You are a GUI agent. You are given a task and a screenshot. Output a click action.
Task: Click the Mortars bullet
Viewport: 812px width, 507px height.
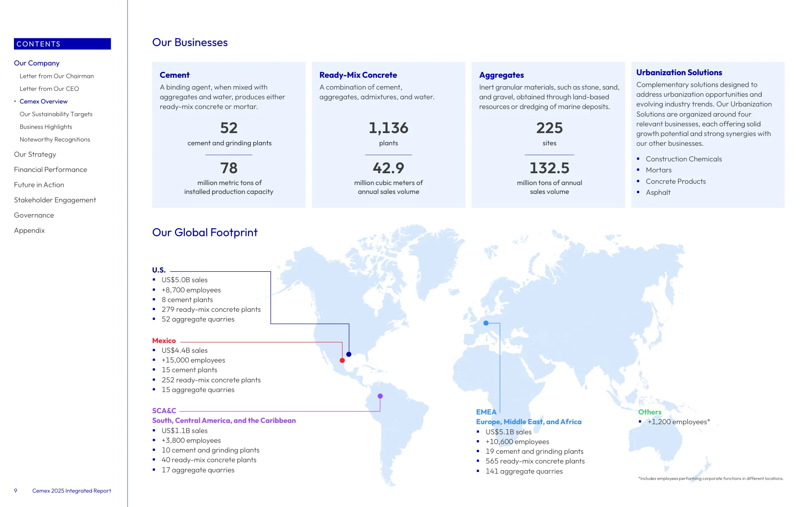(659, 170)
